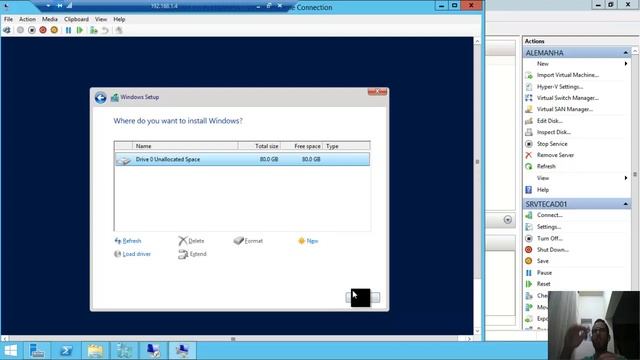Open File Explorer from taskbar
Image resolution: width=640 pixels, height=360 pixels.
click(95, 351)
